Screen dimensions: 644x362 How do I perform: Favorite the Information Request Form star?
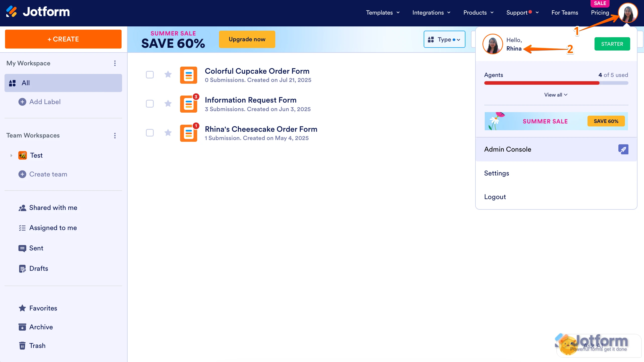168,104
